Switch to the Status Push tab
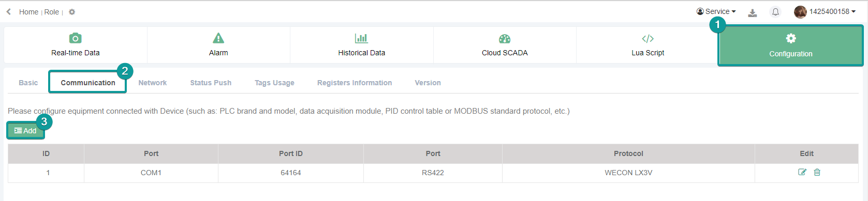The width and height of the screenshot is (868, 201). (x=211, y=83)
